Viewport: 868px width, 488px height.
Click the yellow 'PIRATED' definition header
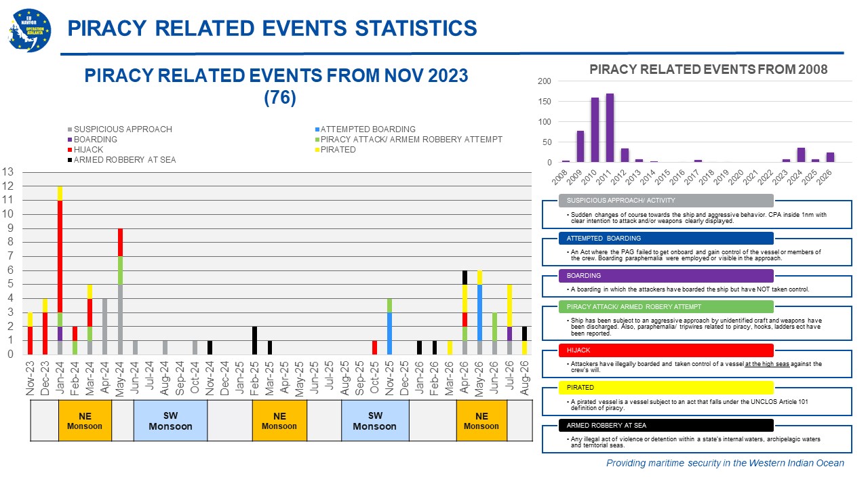[x=667, y=387]
